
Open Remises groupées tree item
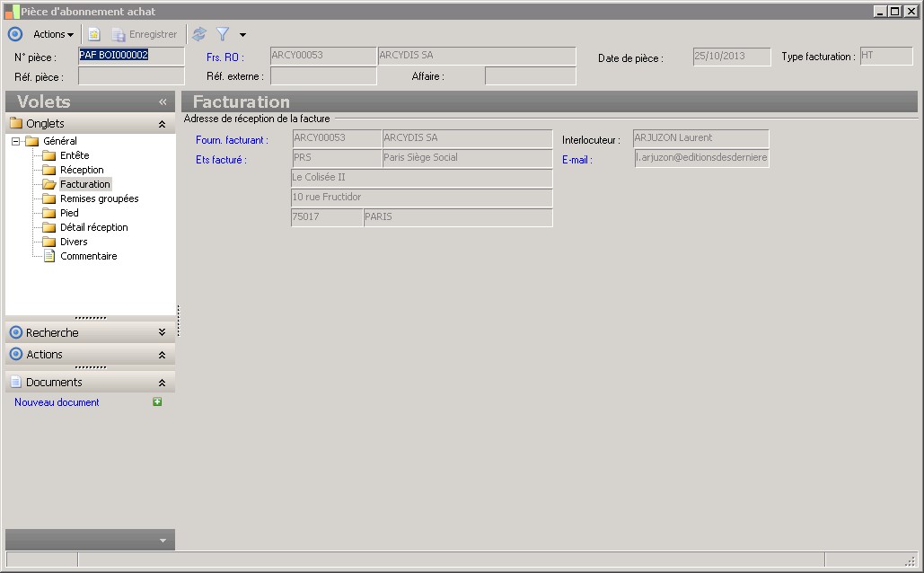coord(99,198)
